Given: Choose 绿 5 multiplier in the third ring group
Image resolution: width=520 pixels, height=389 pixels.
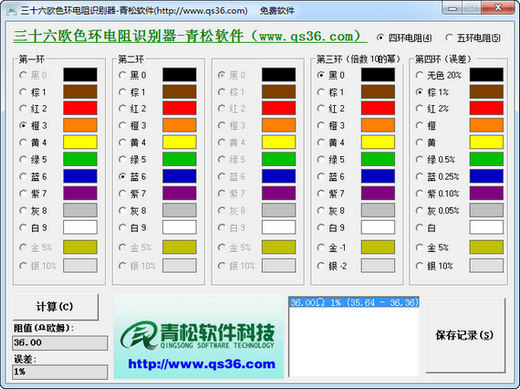Looking at the screenshot, I should click(x=331, y=160).
